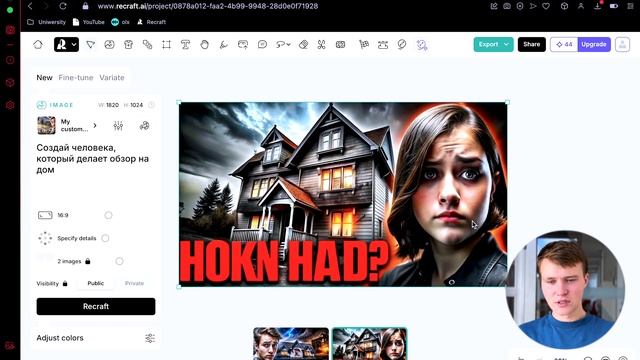The image size is (640, 360).
Task: Open the University bookmark folder
Action: pyautogui.click(x=47, y=22)
